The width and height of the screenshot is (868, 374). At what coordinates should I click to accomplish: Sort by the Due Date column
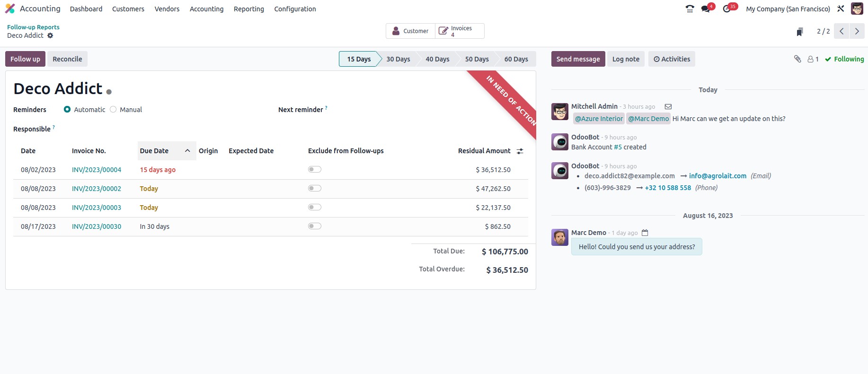click(167, 151)
